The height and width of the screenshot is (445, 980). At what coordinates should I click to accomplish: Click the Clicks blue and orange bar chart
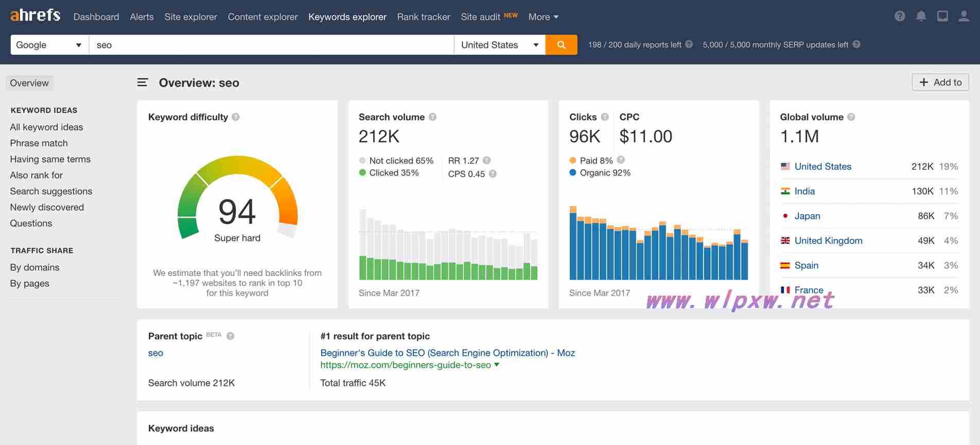[x=658, y=243]
